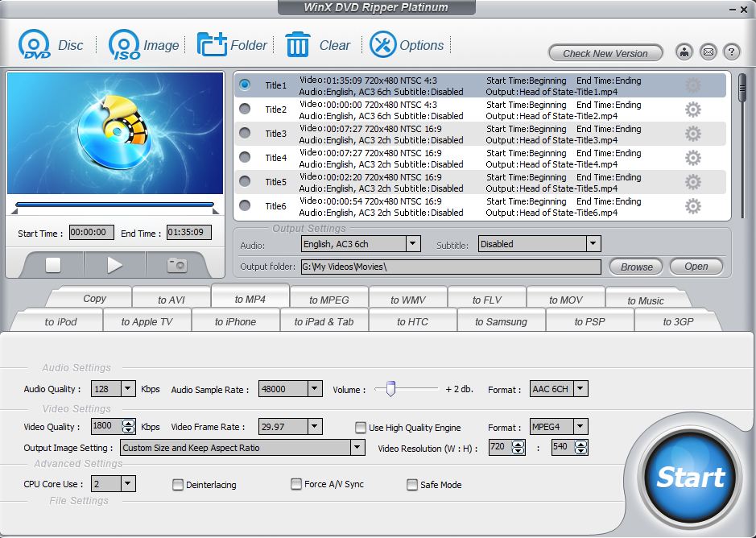Image resolution: width=756 pixels, height=538 pixels.
Task: Open settings gear for Title6
Action: (693, 206)
